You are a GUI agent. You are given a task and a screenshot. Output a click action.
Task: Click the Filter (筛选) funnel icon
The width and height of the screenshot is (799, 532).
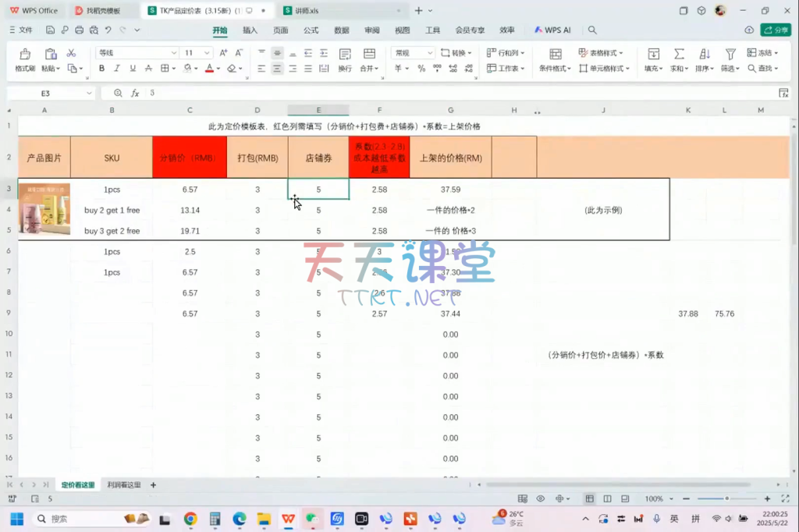pos(730,54)
